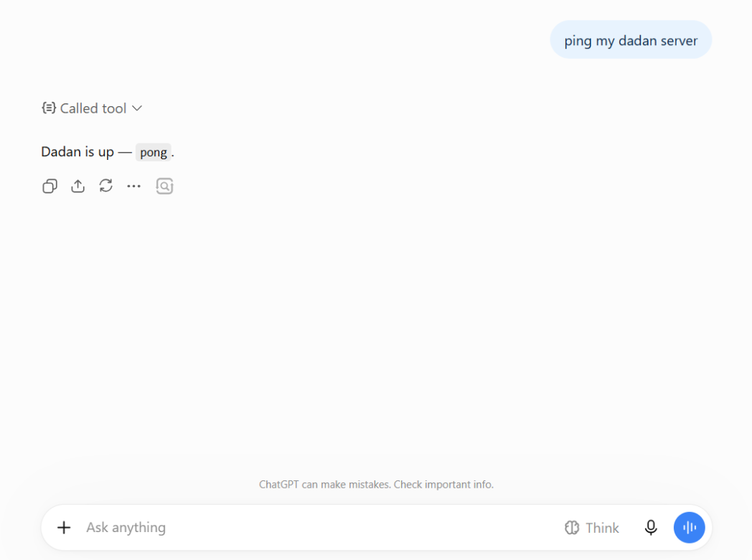Toggle thinking via the brain icon
This screenshot has height=560, width=752.
pos(572,528)
